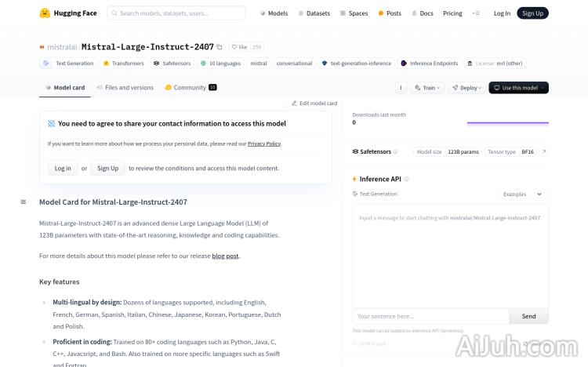The image size is (588, 367).
Task: Open the table of contents hamburger icon
Action: (x=24, y=202)
